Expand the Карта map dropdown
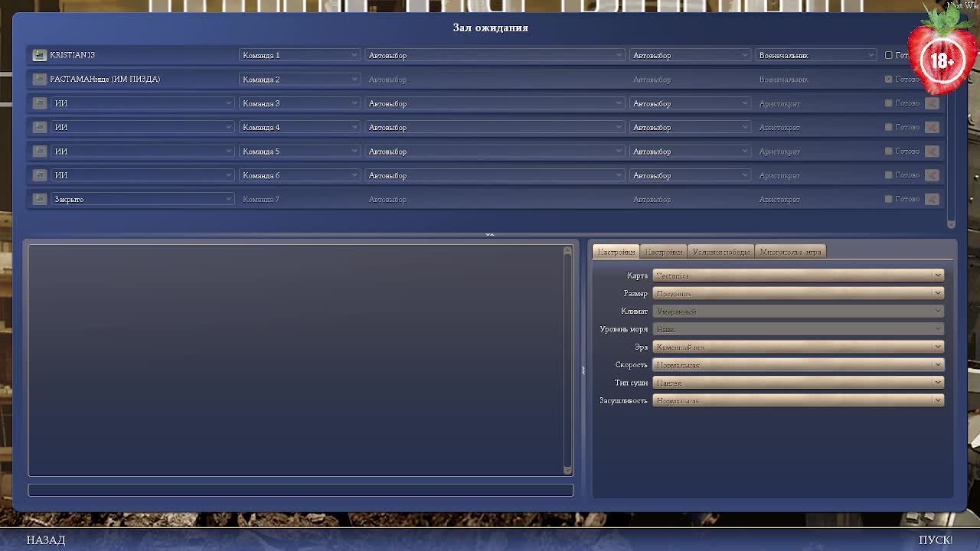Screen dimensions: 980x551 pyautogui.click(x=798, y=275)
